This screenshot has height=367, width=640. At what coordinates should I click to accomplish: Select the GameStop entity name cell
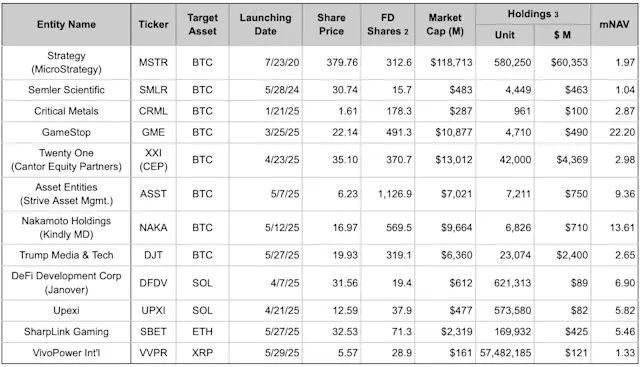[66, 132]
